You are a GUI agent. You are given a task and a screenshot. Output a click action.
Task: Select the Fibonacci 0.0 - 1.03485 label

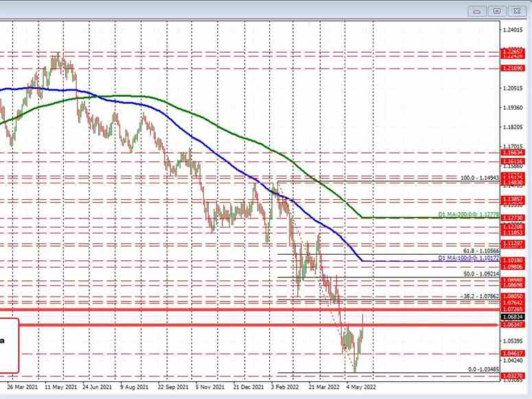point(483,369)
